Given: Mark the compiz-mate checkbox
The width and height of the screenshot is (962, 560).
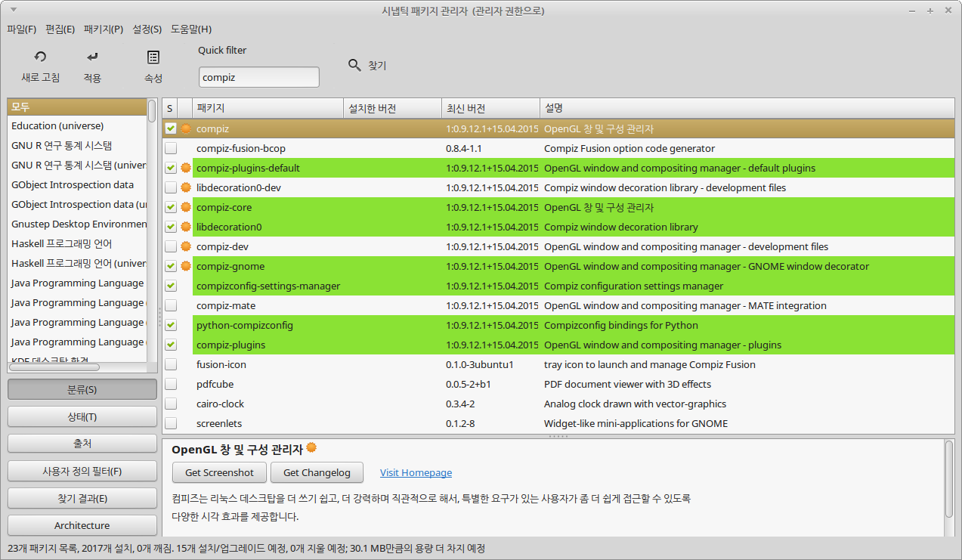Looking at the screenshot, I should [x=171, y=305].
